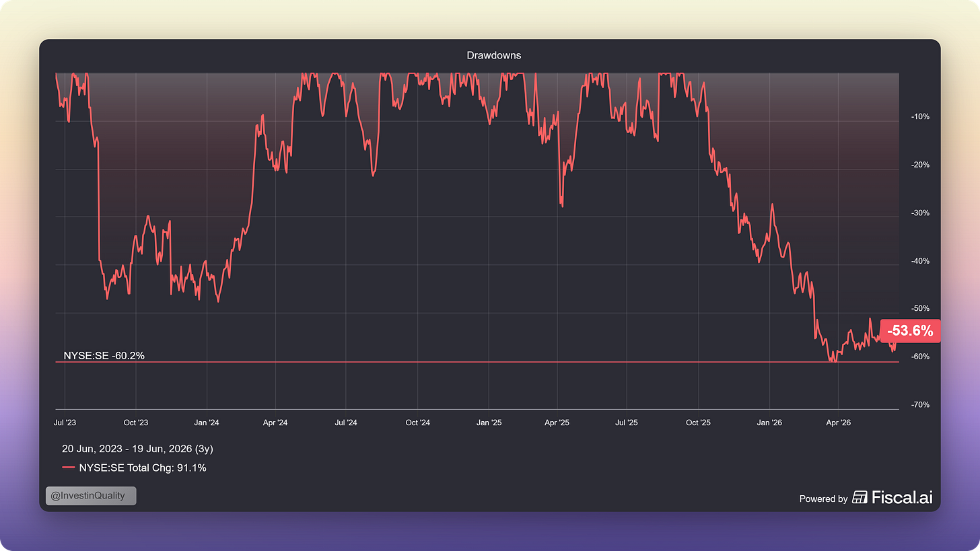Click the -10% y-axis label

920,116
